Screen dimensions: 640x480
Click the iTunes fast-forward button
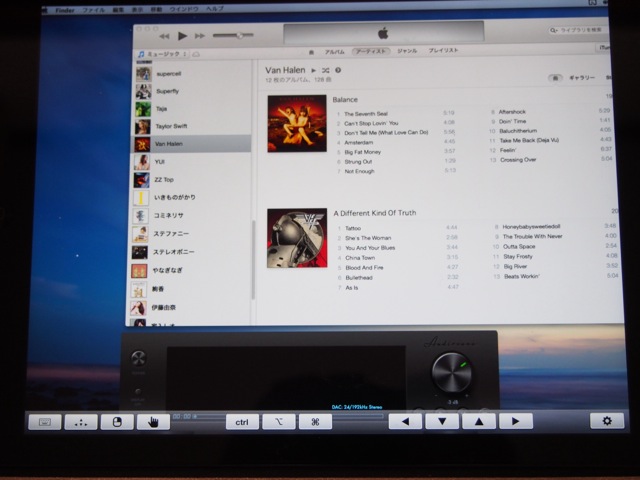[x=200, y=36]
